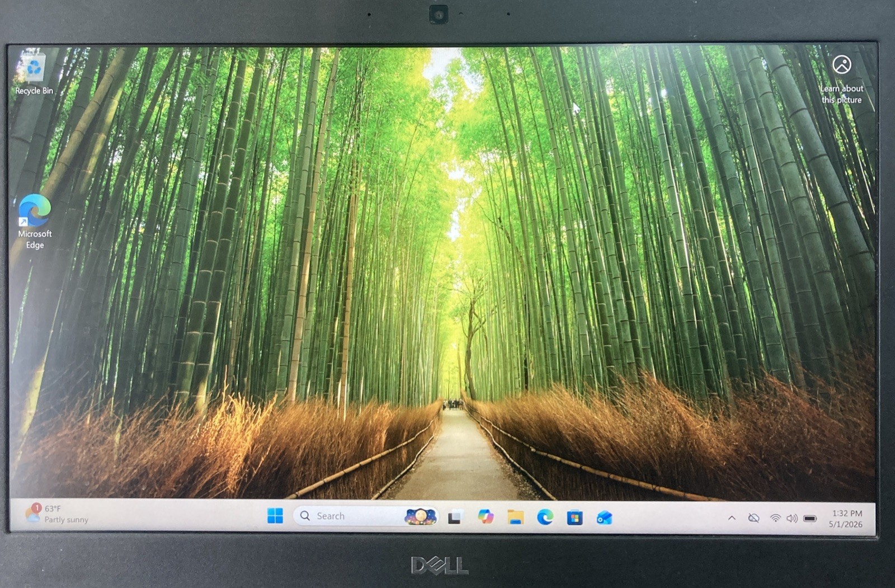Image resolution: width=895 pixels, height=588 pixels.
Task: Open Wi-Fi network quick settings
Action: [x=775, y=519]
